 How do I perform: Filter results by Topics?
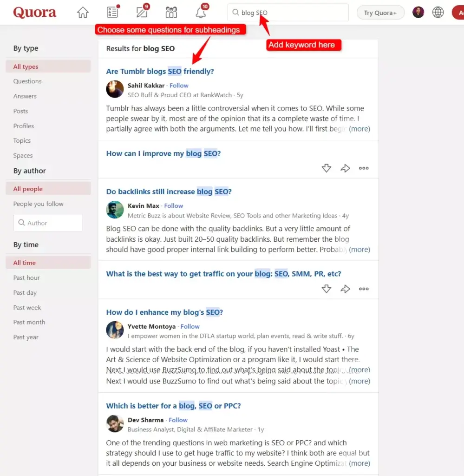point(22,140)
